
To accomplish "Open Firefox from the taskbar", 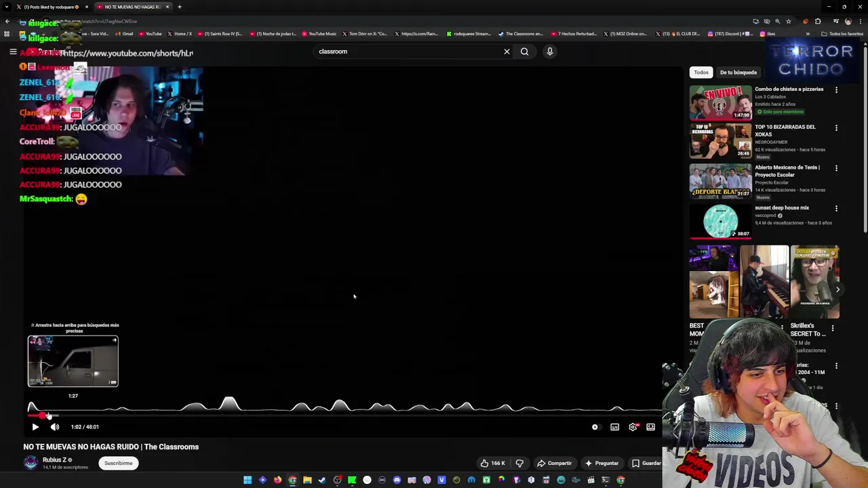I will (277, 480).
